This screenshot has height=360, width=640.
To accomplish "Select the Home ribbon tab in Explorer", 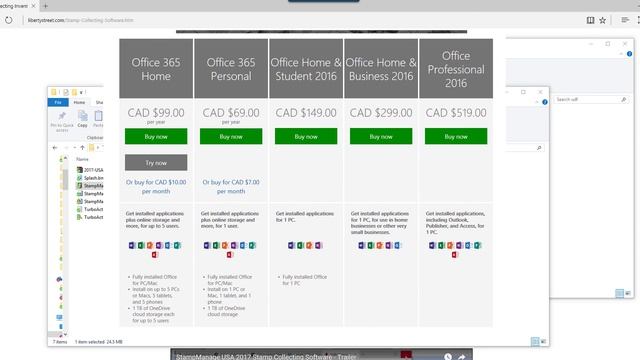I will 79,102.
